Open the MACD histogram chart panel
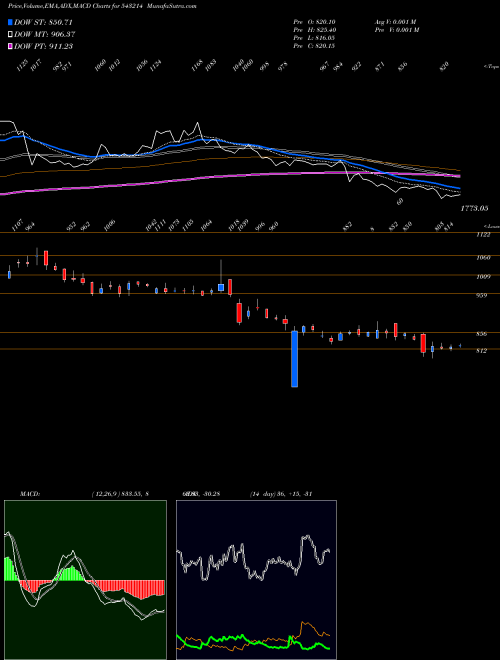The image size is (500, 660). click(85, 580)
